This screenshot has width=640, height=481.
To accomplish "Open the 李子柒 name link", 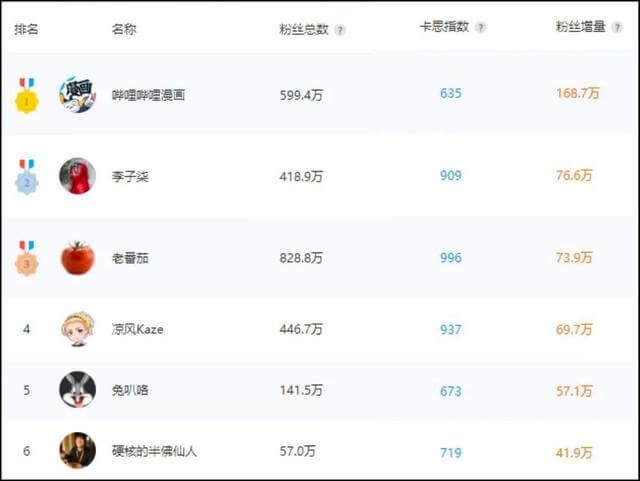I will point(130,176).
